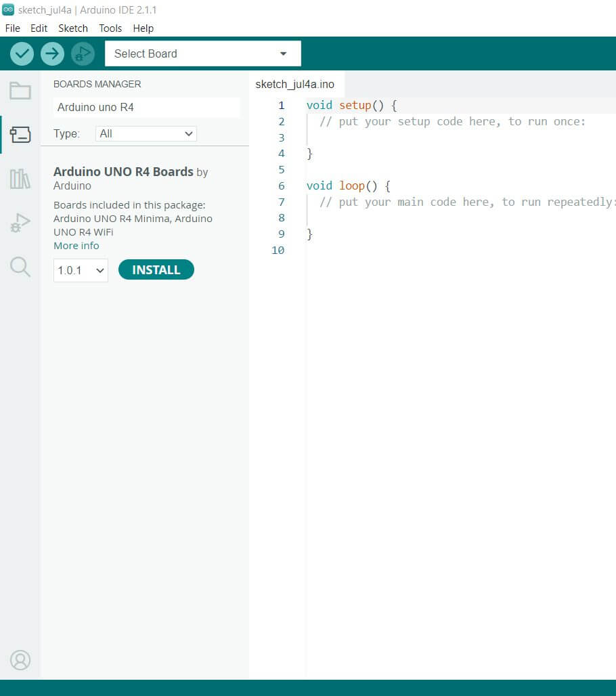Image resolution: width=616 pixels, height=696 pixels.
Task: Open the Tools menu
Action: pyautogui.click(x=110, y=28)
